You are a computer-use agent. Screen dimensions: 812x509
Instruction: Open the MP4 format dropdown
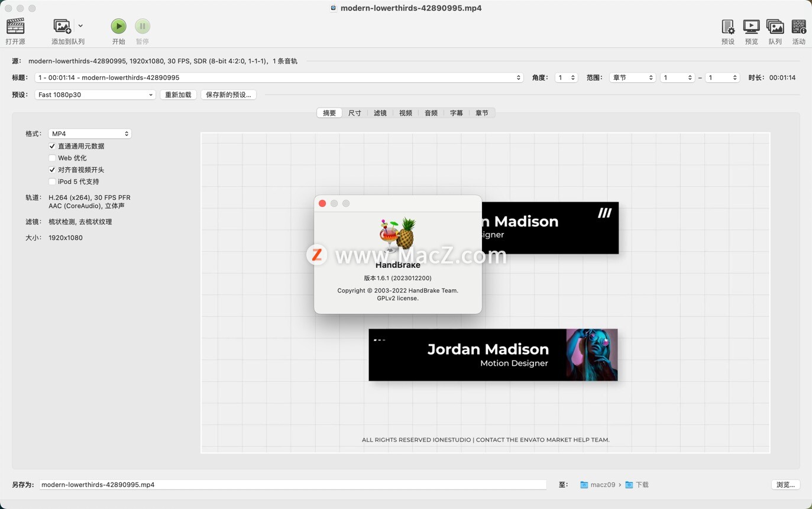click(90, 134)
